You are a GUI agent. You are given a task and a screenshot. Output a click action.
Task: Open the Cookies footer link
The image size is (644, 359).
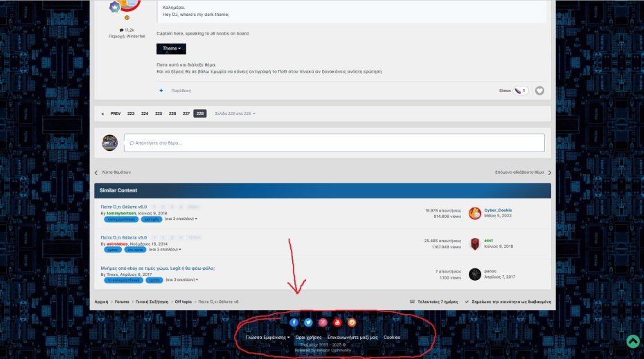pyautogui.click(x=392, y=338)
